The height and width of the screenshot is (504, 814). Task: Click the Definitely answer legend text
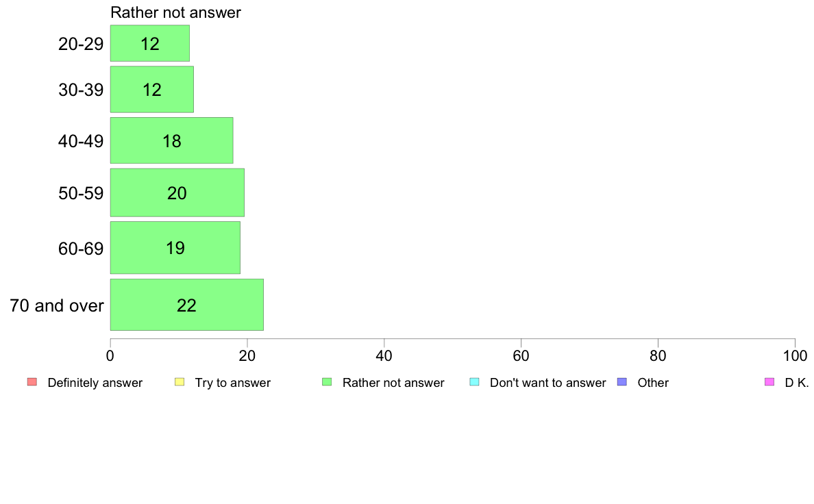(x=95, y=383)
